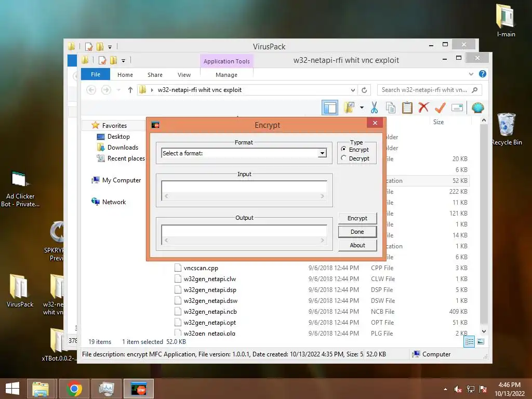Click the blue shell globe icon
The image size is (532, 399).
click(x=478, y=108)
